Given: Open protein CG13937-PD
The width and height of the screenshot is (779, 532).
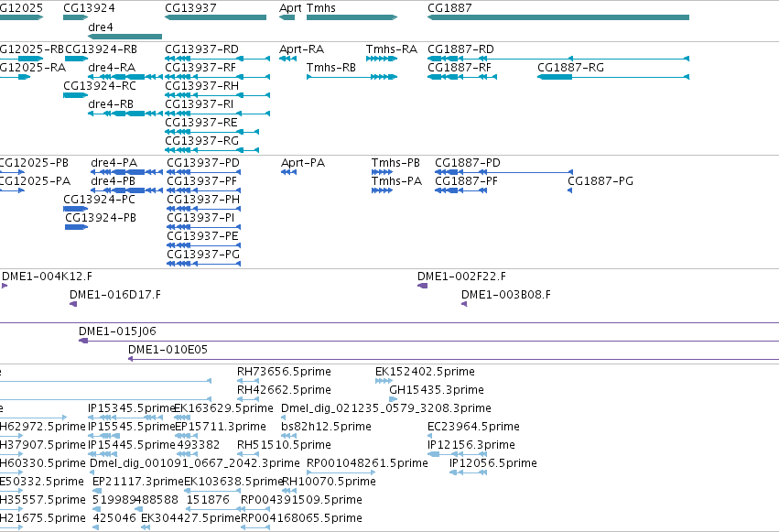Looking at the screenshot, I should pos(203,163).
